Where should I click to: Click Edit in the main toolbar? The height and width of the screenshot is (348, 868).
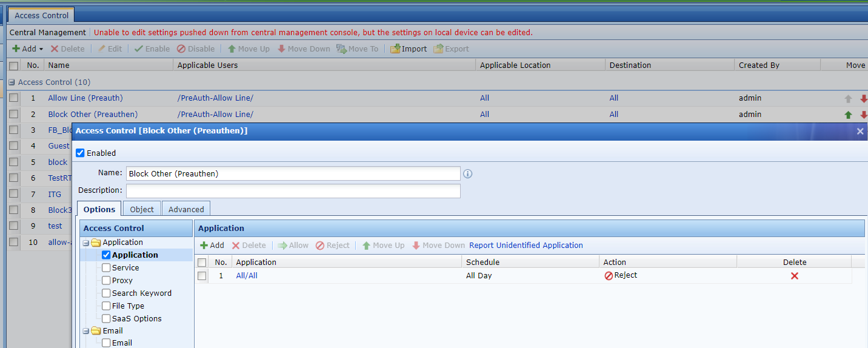pos(110,49)
